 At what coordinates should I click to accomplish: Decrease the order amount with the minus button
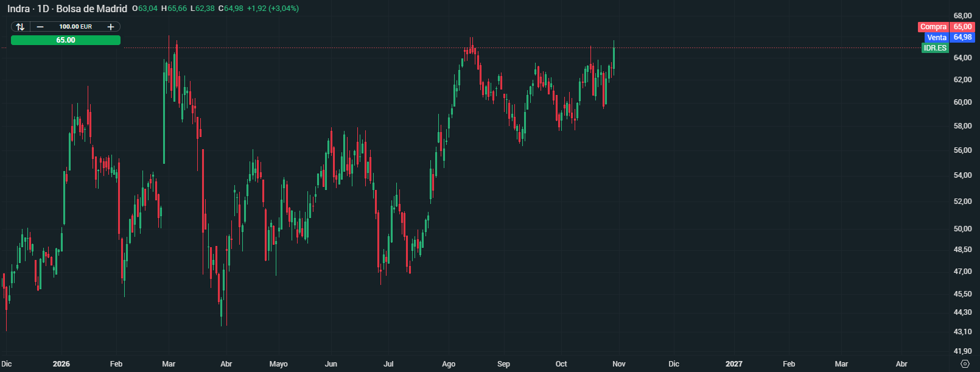click(x=40, y=27)
